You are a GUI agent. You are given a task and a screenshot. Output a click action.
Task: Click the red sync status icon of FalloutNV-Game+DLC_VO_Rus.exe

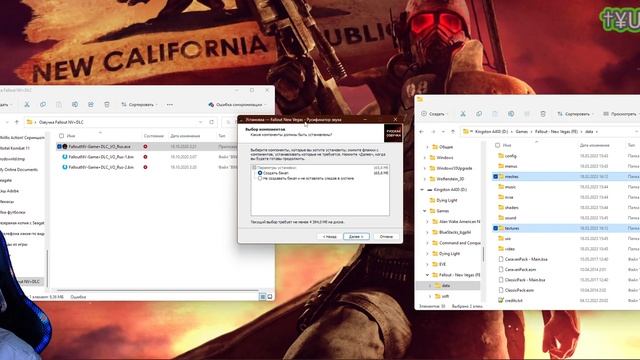[x=145, y=146]
